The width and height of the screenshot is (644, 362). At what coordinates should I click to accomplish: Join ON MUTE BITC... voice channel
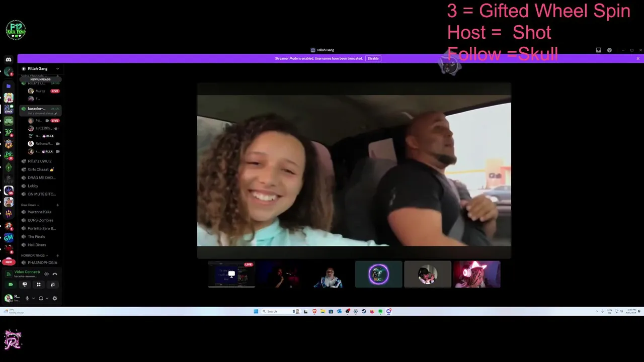click(x=40, y=194)
